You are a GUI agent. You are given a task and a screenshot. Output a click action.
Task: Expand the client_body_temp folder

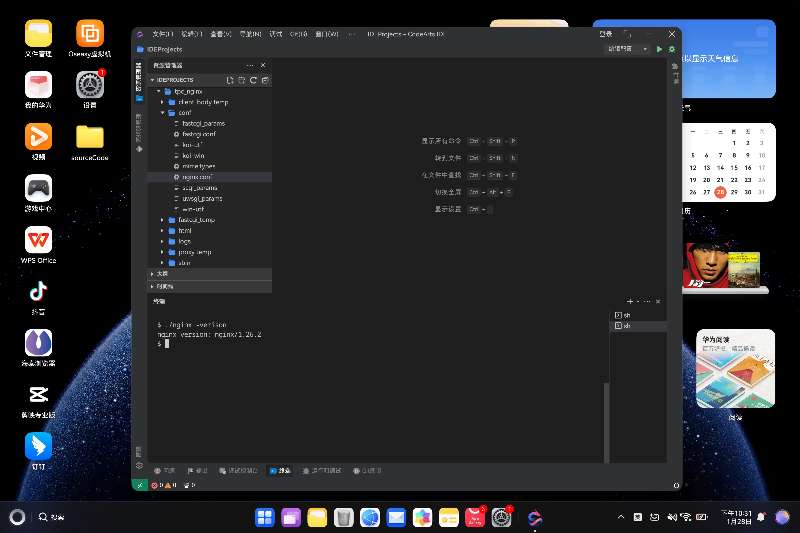click(x=163, y=102)
